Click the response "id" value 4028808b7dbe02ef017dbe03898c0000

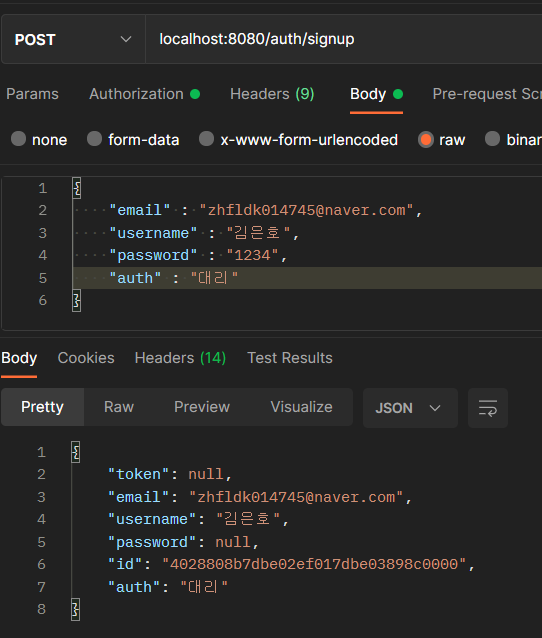(x=314, y=565)
